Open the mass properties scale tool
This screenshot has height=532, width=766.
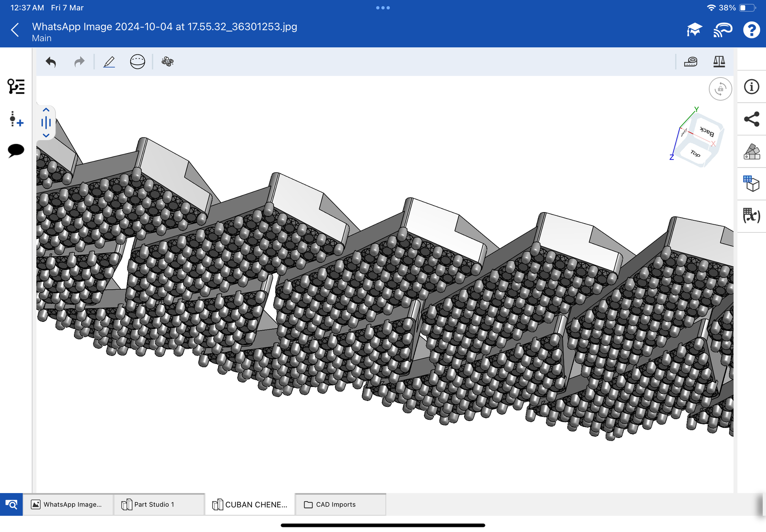tap(719, 62)
